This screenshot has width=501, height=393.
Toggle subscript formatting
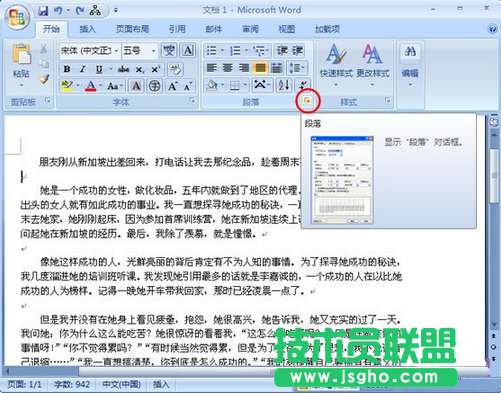point(139,69)
